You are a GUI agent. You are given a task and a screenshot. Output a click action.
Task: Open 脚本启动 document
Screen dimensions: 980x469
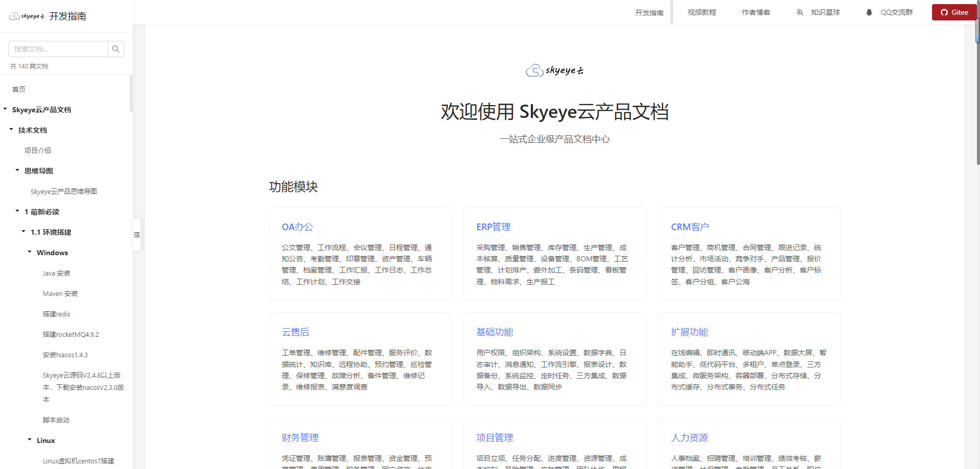point(56,420)
